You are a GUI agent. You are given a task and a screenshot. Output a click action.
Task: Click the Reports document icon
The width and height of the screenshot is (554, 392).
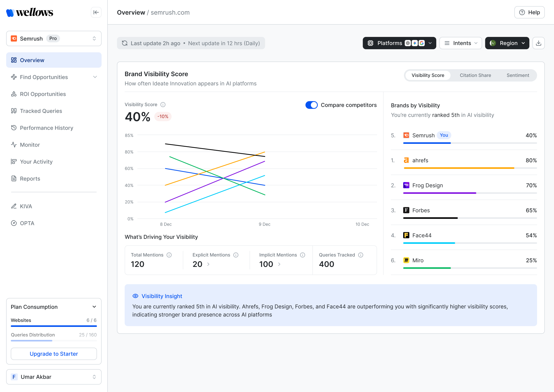[14, 178]
